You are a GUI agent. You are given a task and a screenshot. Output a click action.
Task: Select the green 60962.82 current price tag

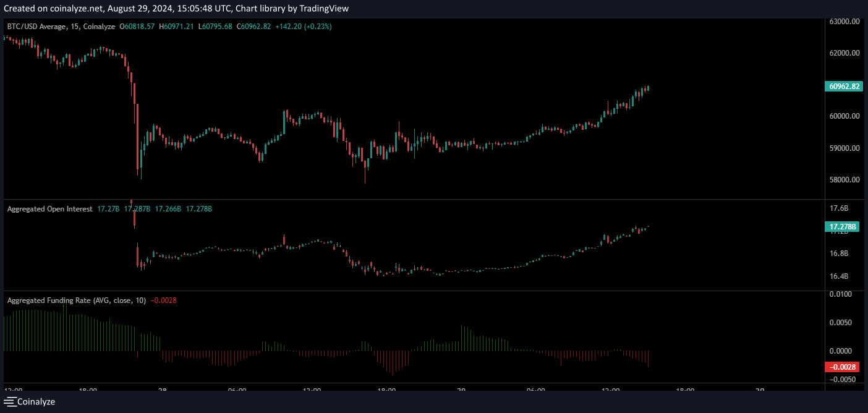(843, 87)
